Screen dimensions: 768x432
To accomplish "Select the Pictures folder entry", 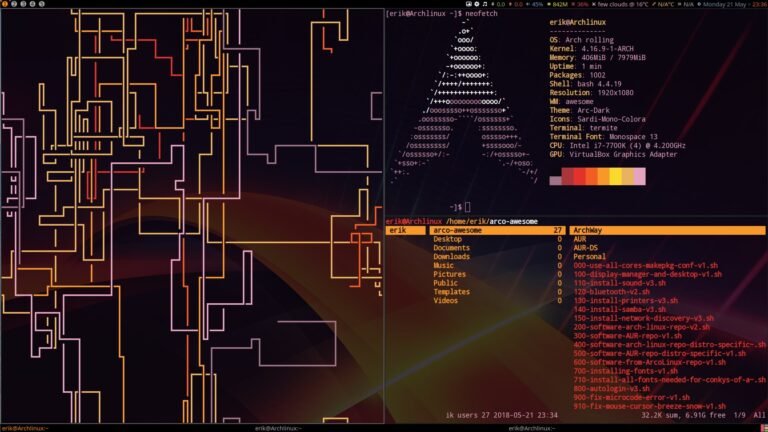I will (x=449, y=274).
